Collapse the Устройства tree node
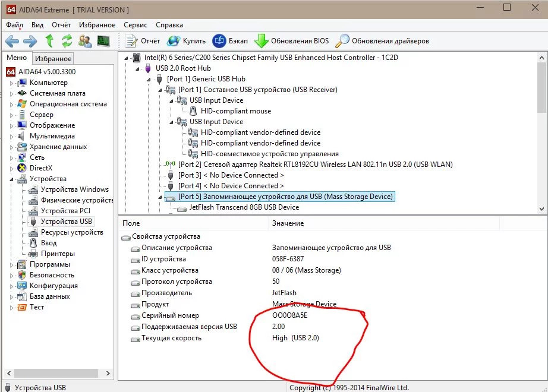 [x=11, y=179]
